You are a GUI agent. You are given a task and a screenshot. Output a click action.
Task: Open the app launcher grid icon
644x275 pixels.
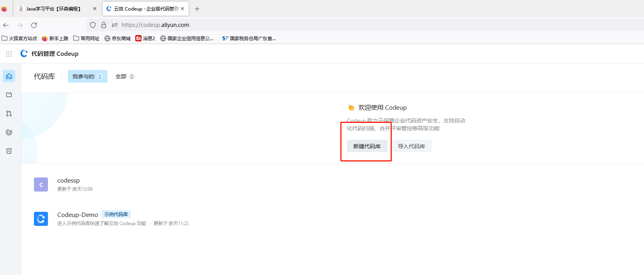[x=9, y=54]
